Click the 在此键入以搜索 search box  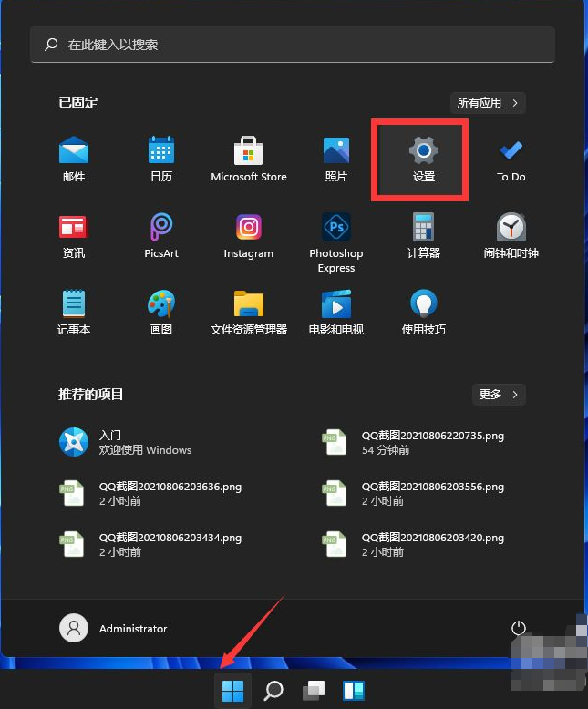pyautogui.click(x=293, y=45)
